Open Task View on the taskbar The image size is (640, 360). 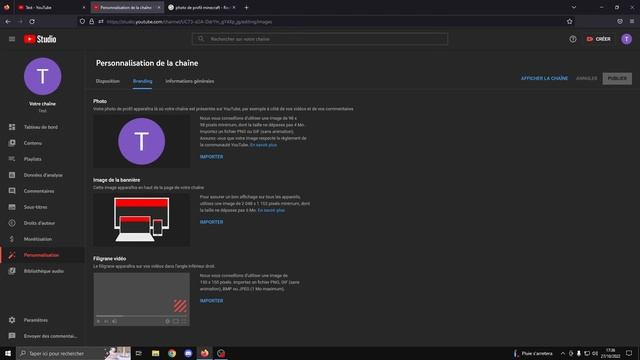coord(139,353)
